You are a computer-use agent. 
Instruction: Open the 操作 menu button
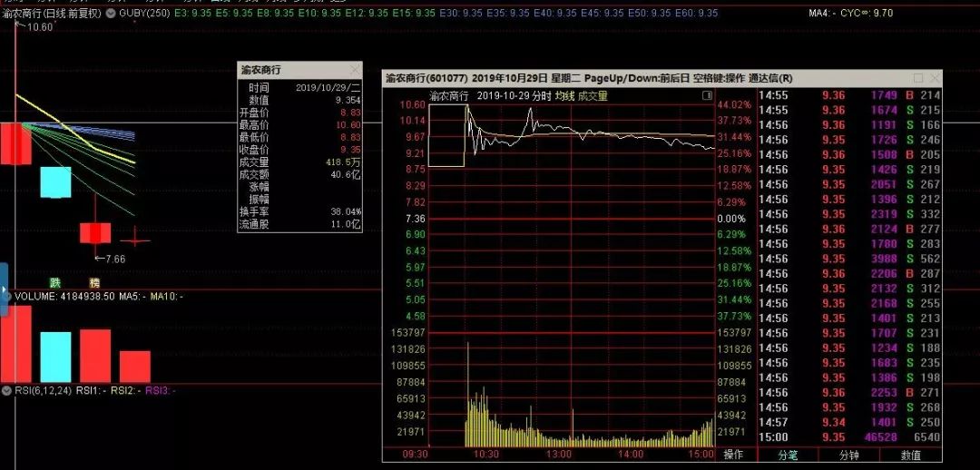[734, 455]
